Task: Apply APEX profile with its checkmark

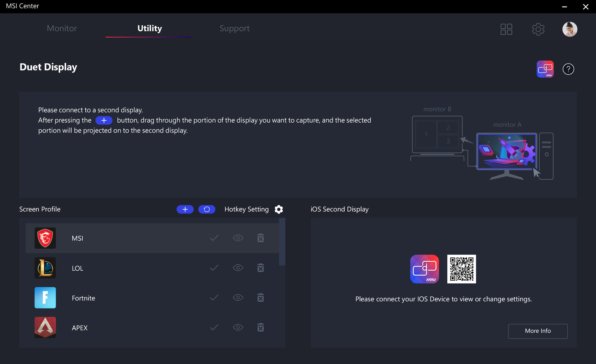Action: (x=214, y=327)
